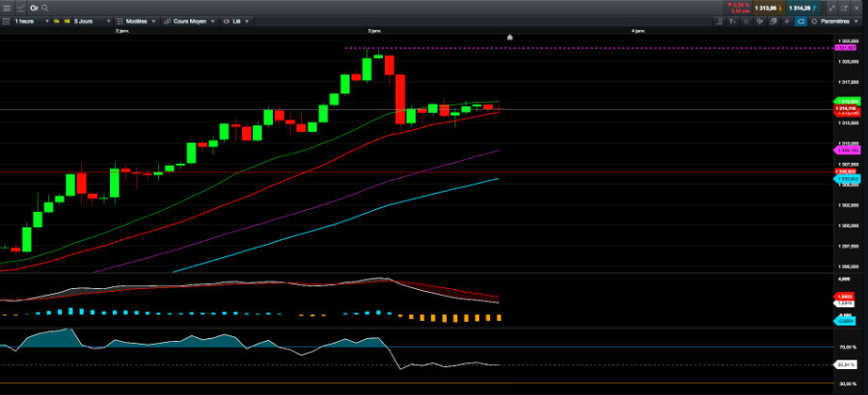
Task: Click the red percent change indicator
Action: (x=739, y=9)
